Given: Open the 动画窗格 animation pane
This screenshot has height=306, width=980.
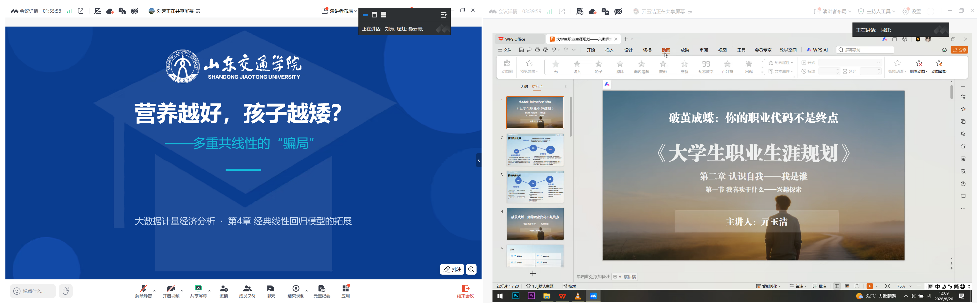Looking at the screenshot, I should [939, 66].
